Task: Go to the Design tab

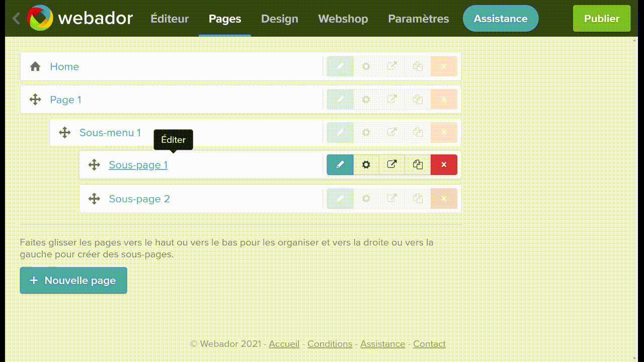Action: click(x=280, y=19)
